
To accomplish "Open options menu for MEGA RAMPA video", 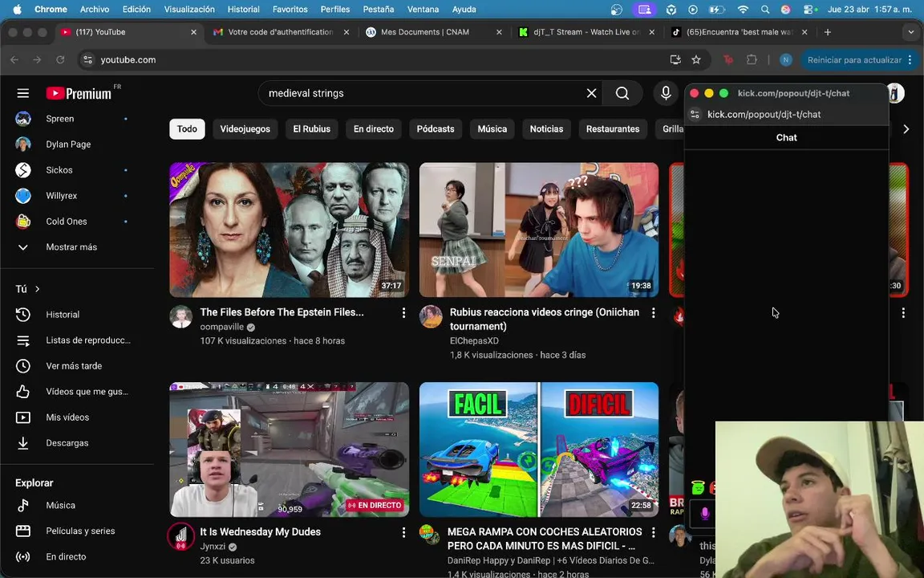I will (x=654, y=532).
